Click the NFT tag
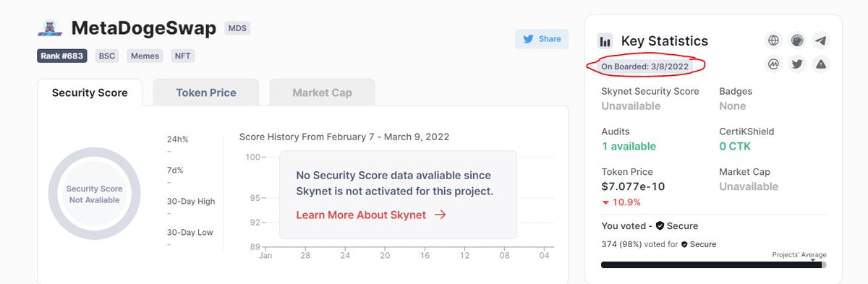Viewport: 868px width, 284px height. (183, 56)
